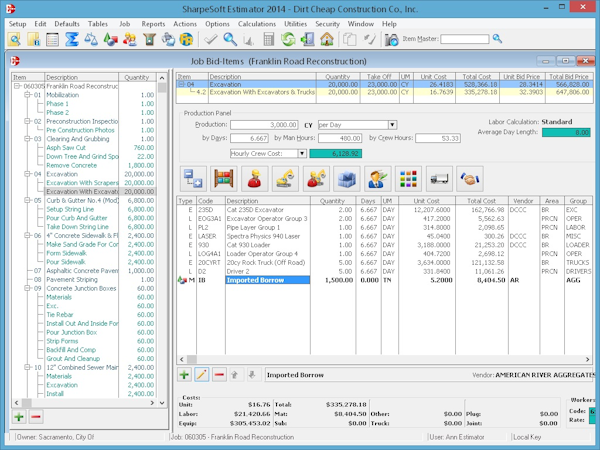Viewport: 600px width, 450px height.
Task: Click the pencil edit icon above Imported Borrow
Action: coord(204,374)
